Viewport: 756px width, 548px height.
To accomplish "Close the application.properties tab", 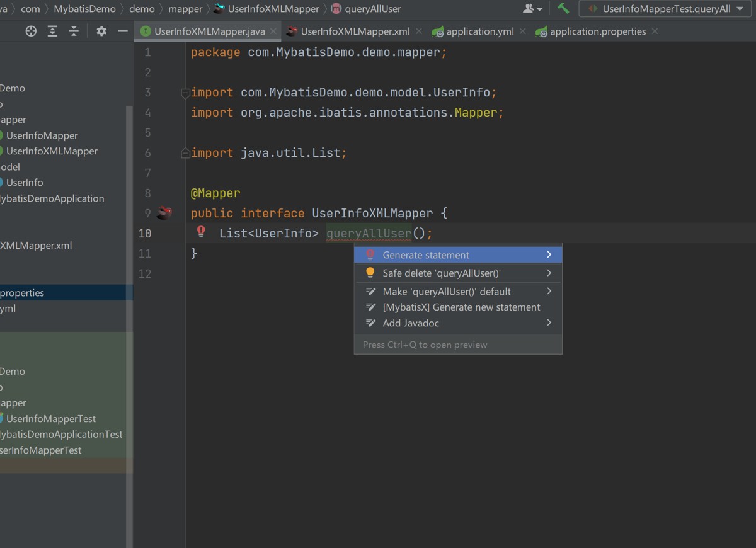I will click(x=655, y=31).
